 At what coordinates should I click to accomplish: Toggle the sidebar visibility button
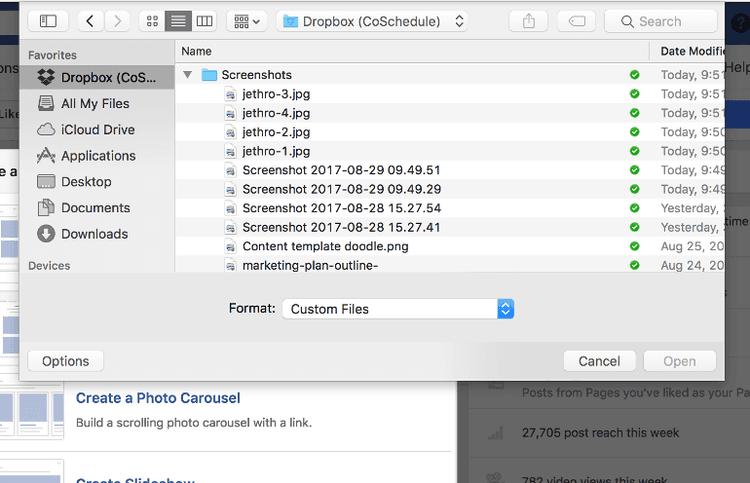pyautogui.click(x=48, y=21)
